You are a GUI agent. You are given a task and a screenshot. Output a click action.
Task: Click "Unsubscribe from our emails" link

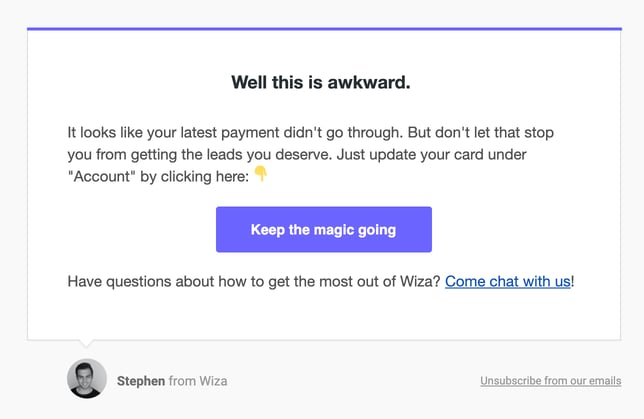550,381
